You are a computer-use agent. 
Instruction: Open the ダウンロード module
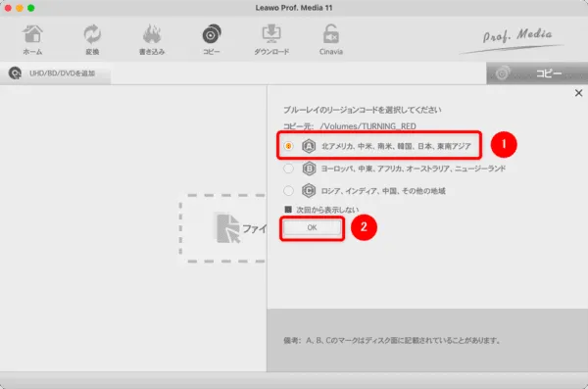[x=271, y=40]
